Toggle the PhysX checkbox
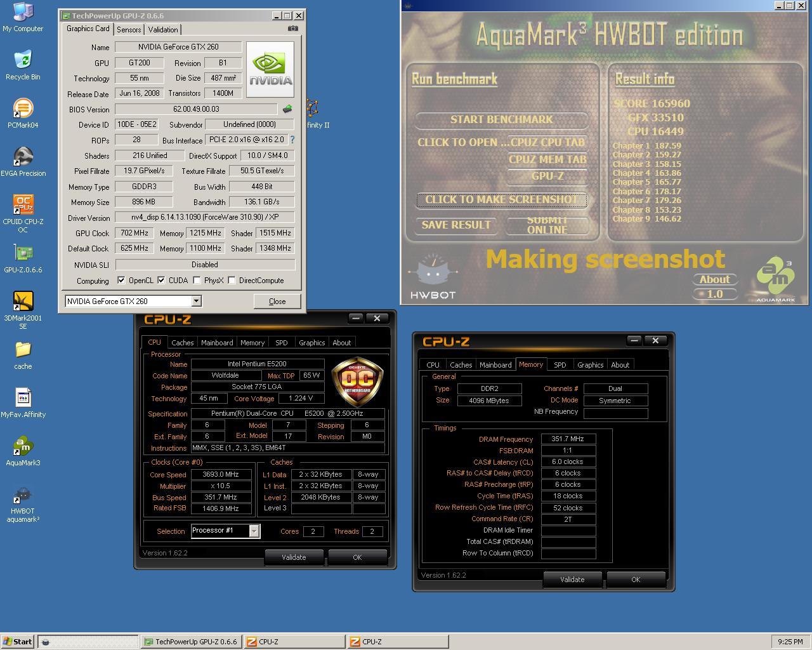Viewport: 812px width, 650px height. click(x=197, y=280)
